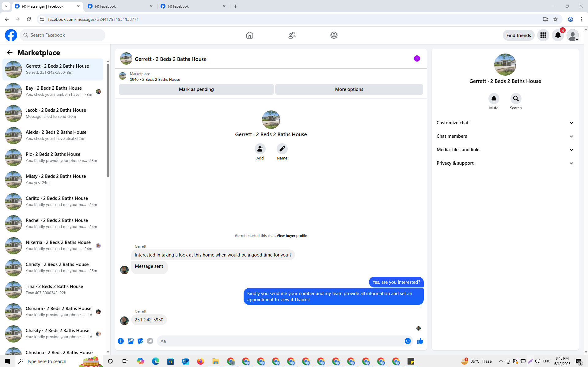The height and width of the screenshot is (367, 588).
Task: Open File Explorer from the taskbar
Action: point(216,361)
